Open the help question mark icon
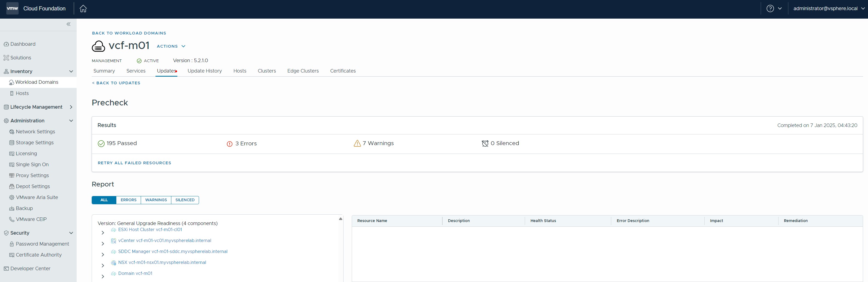The width and height of the screenshot is (868, 282). 770,9
